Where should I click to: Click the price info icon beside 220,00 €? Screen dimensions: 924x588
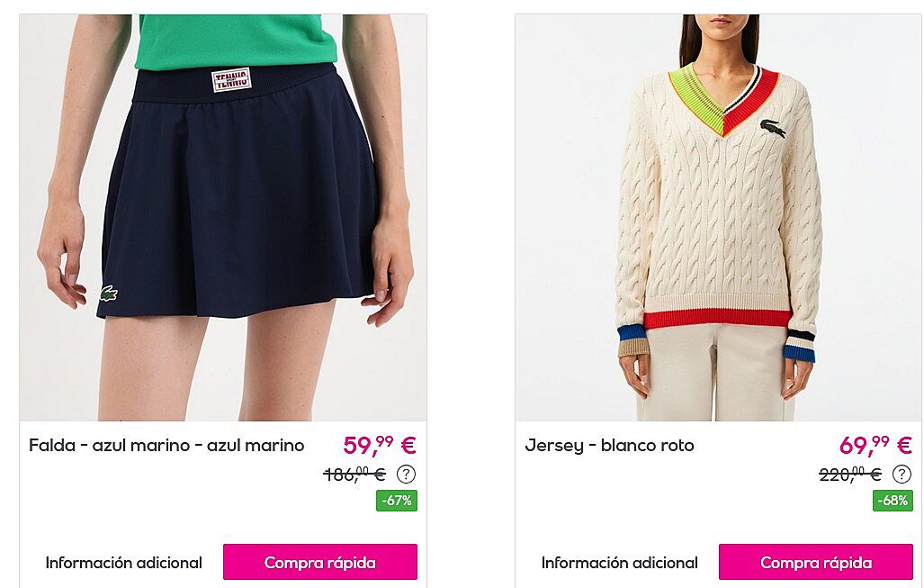point(902,474)
